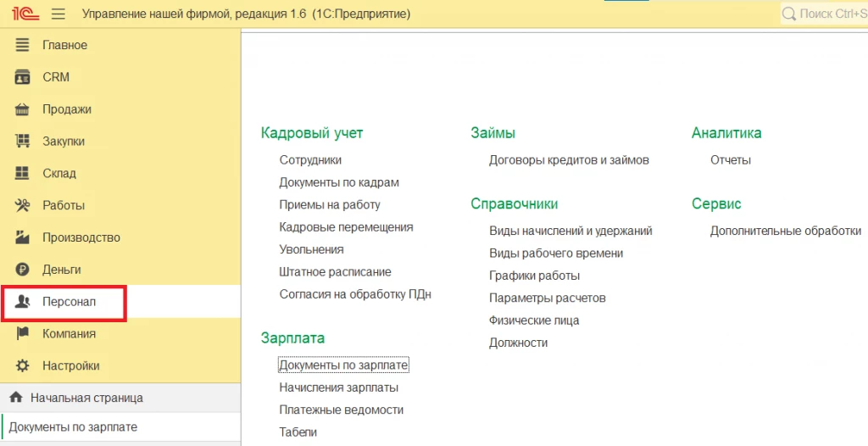
Task: Click the Персонал people icon
Action: 22,302
